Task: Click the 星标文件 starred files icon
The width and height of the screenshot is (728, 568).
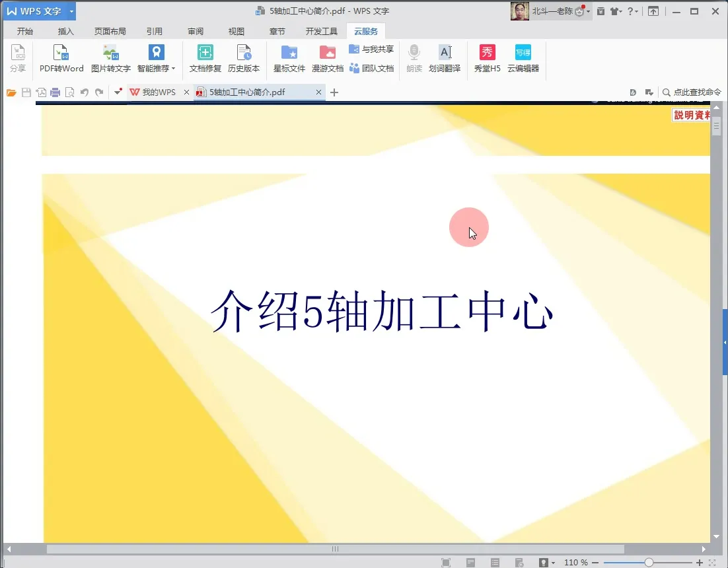Action: pyautogui.click(x=289, y=59)
